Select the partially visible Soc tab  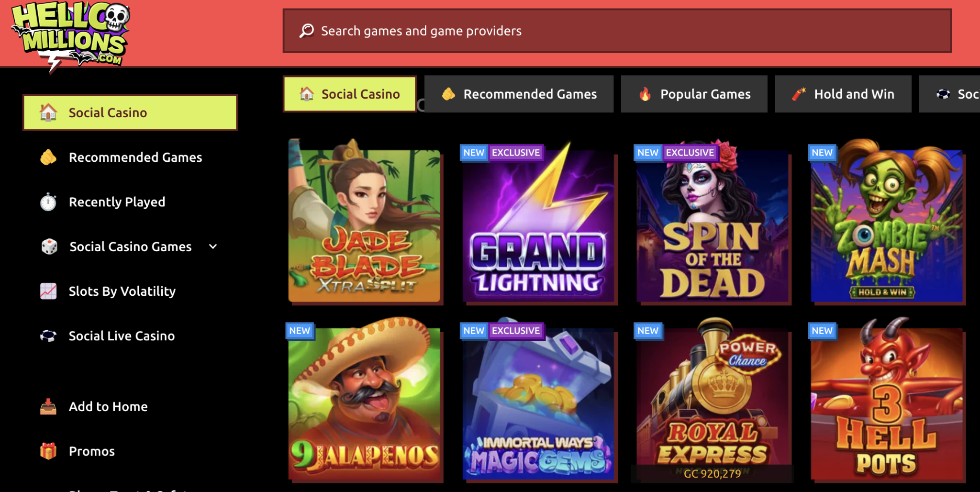pos(950,94)
